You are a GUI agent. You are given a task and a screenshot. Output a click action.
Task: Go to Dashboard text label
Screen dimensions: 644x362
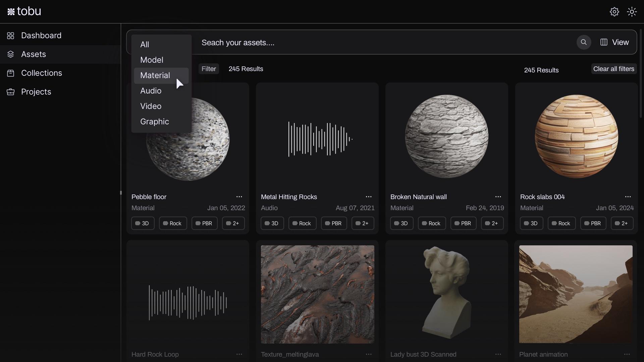(x=41, y=36)
